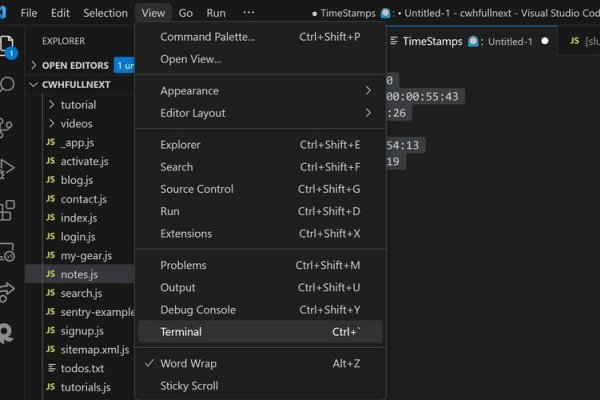Screen dimensions: 600x400
Task: Select Run entry in the View menu
Action: pos(260,211)
